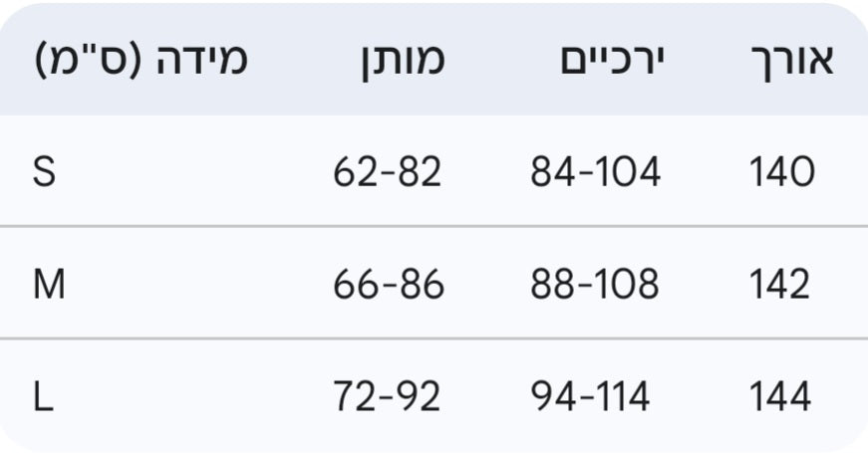Screen dimensions: 868x453
Task: Select the size S label
Action: tap(45, 173)
